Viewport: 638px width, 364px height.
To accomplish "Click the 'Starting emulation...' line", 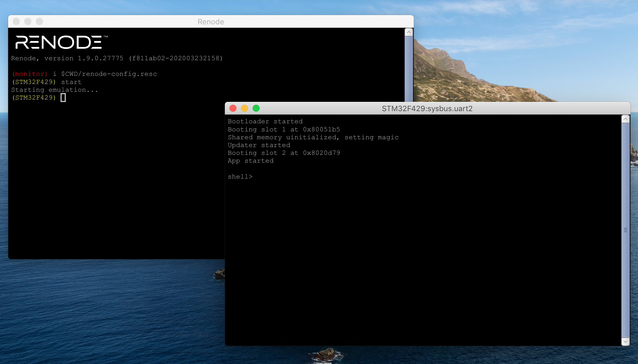I will (x=54, y=90).
